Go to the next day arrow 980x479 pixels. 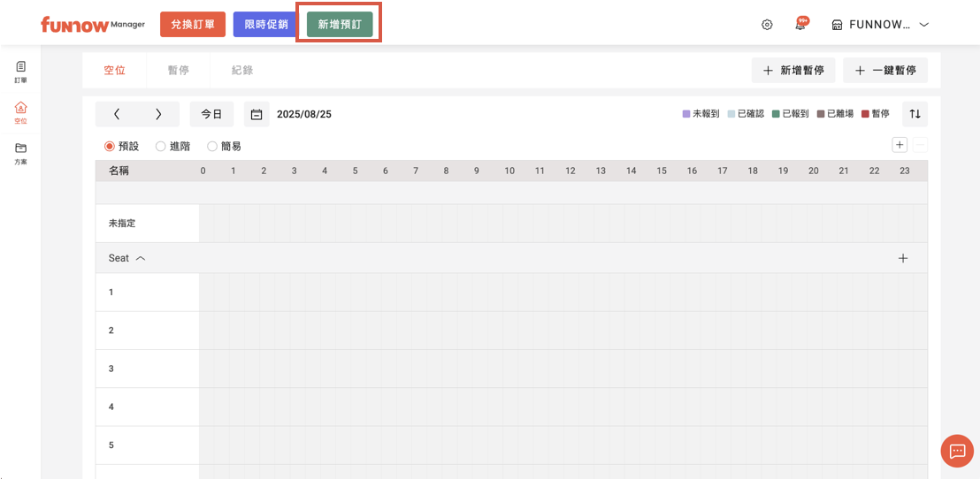[x=158, y=114]
